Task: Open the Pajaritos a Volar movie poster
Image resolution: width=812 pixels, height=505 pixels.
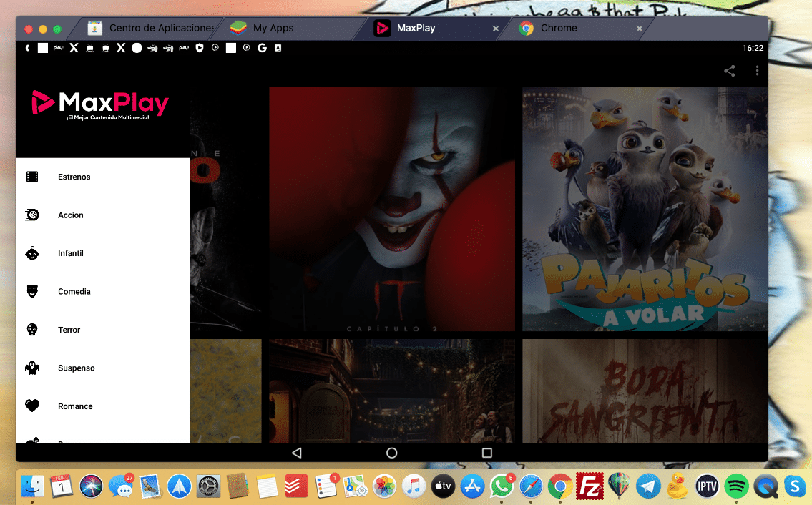Action: click(x=644, y=210)
